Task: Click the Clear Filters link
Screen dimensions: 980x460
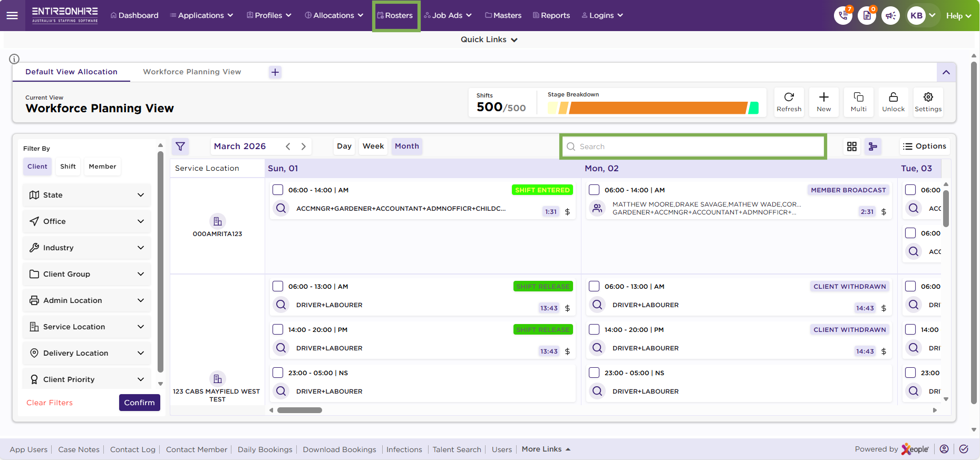Action: [50, 403]
